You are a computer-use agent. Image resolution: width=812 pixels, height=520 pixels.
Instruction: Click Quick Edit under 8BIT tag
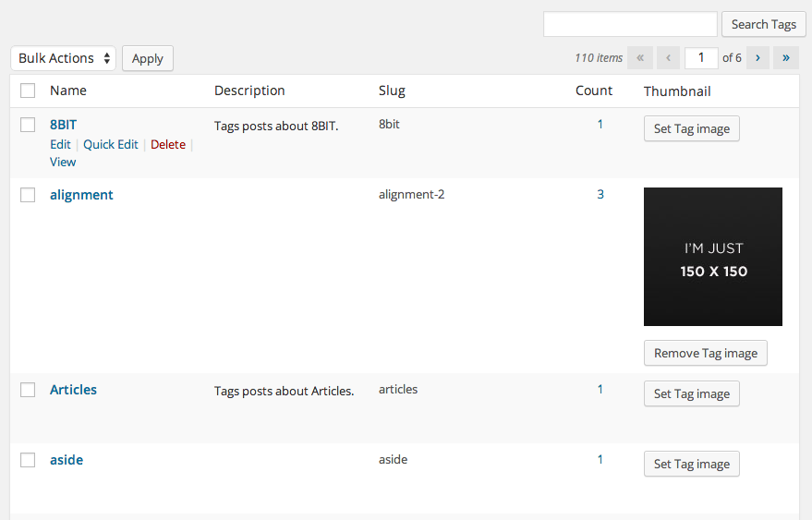(111, 144)
